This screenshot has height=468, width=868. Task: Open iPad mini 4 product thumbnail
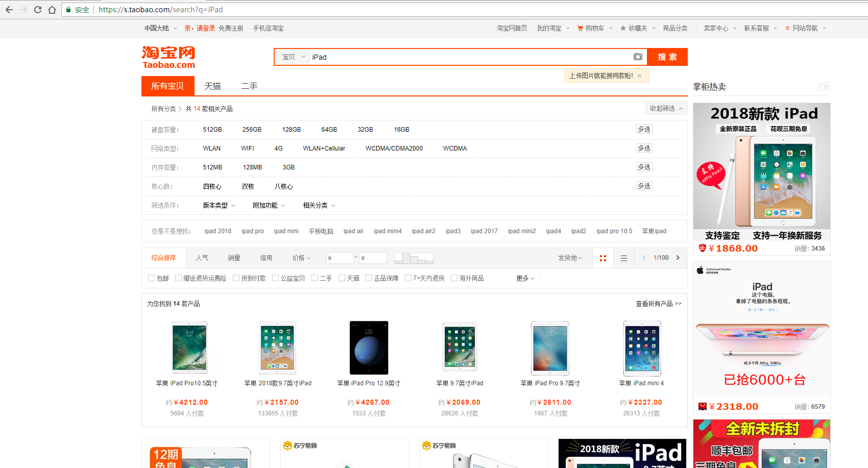pos(642,348)
